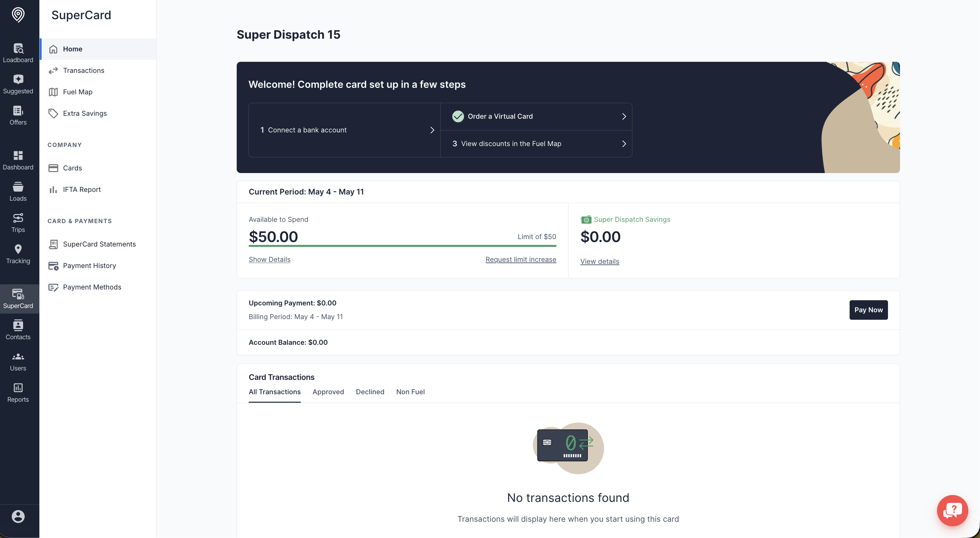Expand the Order a Virtual Card step arrow
Screen dimensions: 980x538
(x=624, y=116)
